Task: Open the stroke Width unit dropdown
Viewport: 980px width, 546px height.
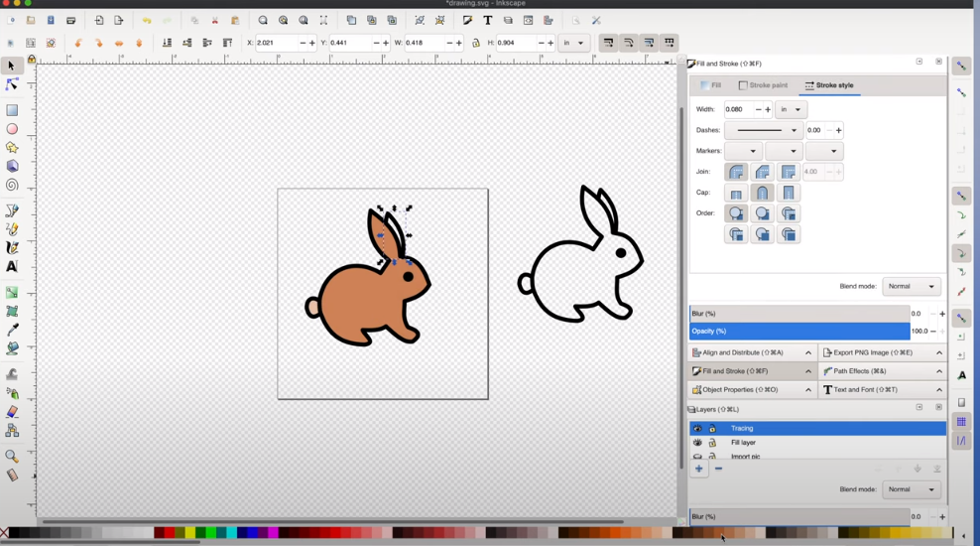Action: pos(791,109)
